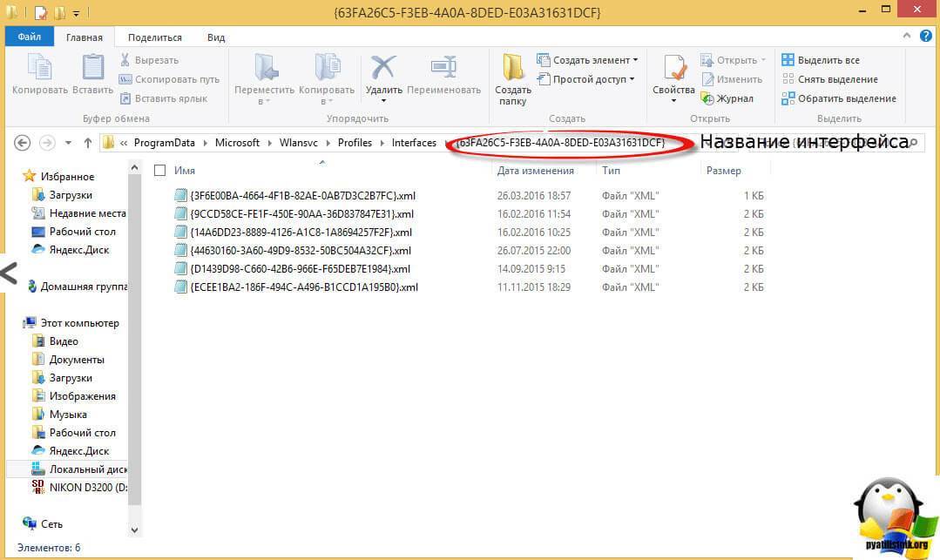Toggle the select-all checkbox beside Имя
Image resolution: width=940 pixels, height=560 pixels.
[x=159, y=171]
